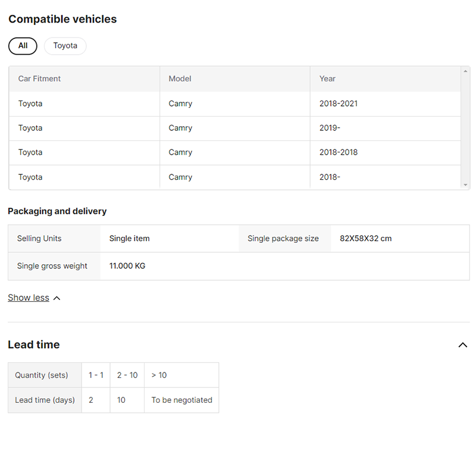This screenshot has height=476, width=476.
Task: Click the "Show less" link
Action: tap(28, 297)
